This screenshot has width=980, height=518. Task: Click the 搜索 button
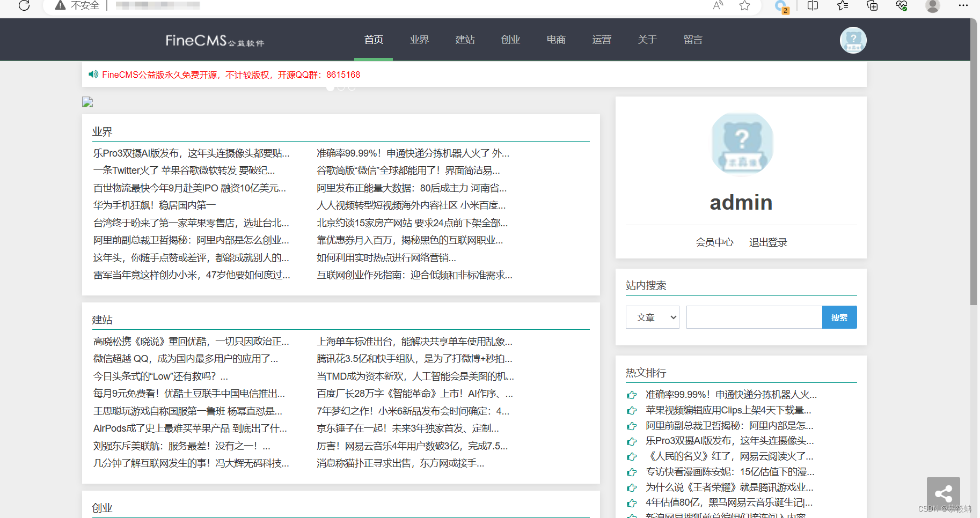tap(839, 317)
